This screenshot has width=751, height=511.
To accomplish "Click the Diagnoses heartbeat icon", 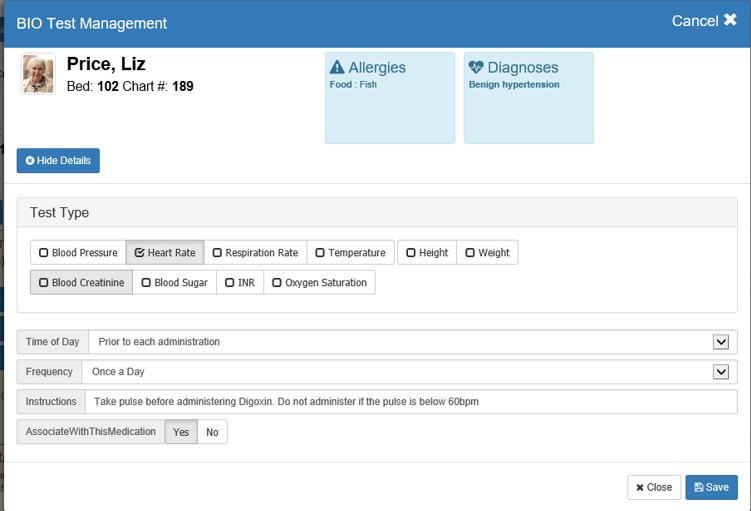I will tap(476, 68).
